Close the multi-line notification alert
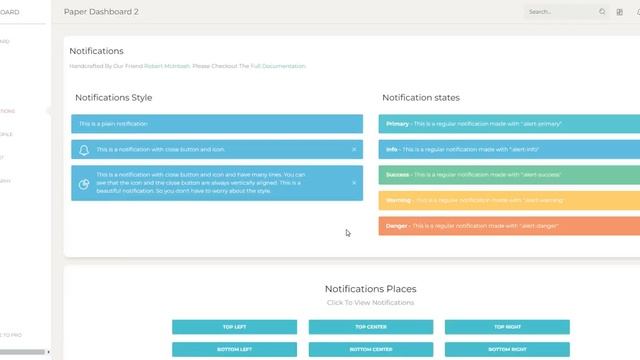Viewport: 640px width, 360px height. click(x=354, y=183)
